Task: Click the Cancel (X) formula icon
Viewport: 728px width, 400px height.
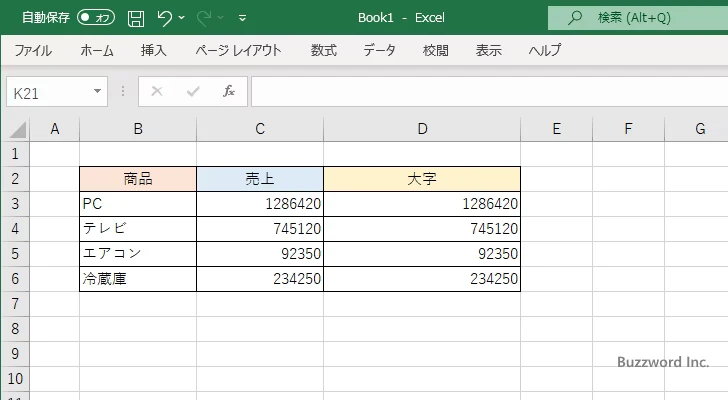Action: [x=157, y=91]
